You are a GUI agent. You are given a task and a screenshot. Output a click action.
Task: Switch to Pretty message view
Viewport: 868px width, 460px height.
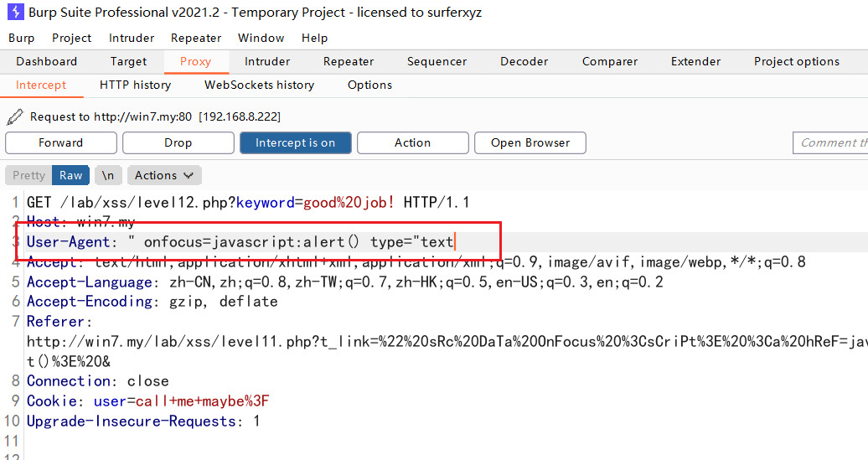click(28, 175)
